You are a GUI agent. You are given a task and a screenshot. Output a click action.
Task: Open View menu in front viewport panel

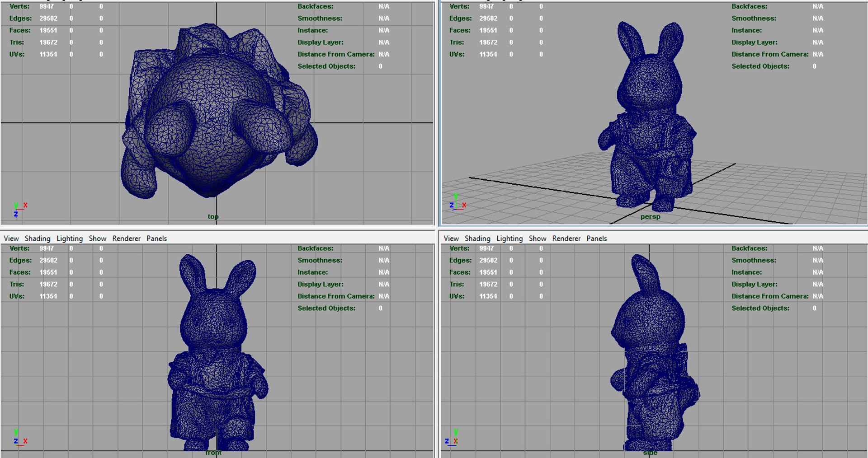coord(11,238)
